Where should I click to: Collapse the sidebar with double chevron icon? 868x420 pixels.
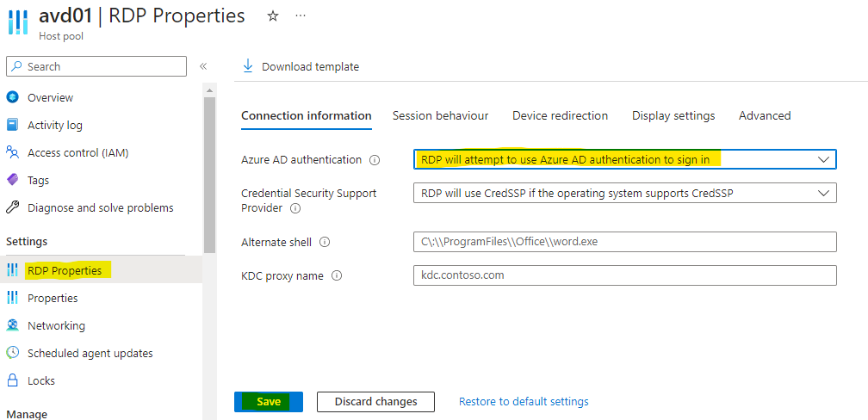[203, 66]
